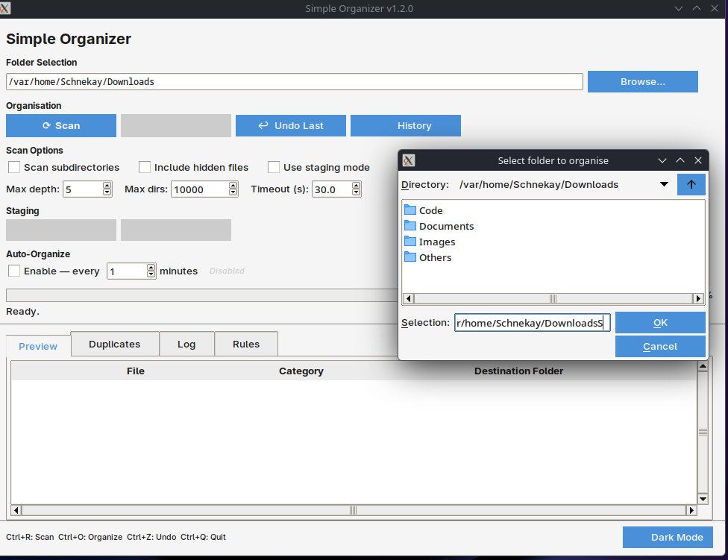Open the Log tab
This screenshot has height=560, width=728.
coord(186,344)
